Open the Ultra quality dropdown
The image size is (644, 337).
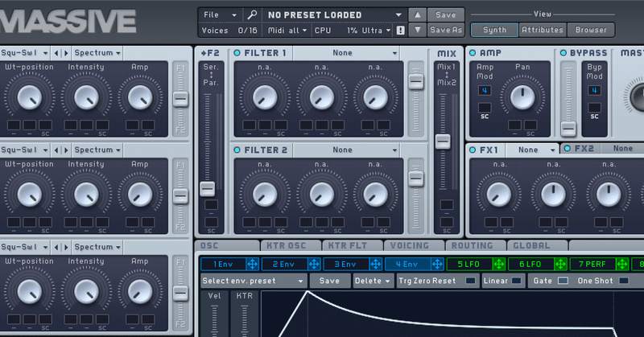(376, 31)
